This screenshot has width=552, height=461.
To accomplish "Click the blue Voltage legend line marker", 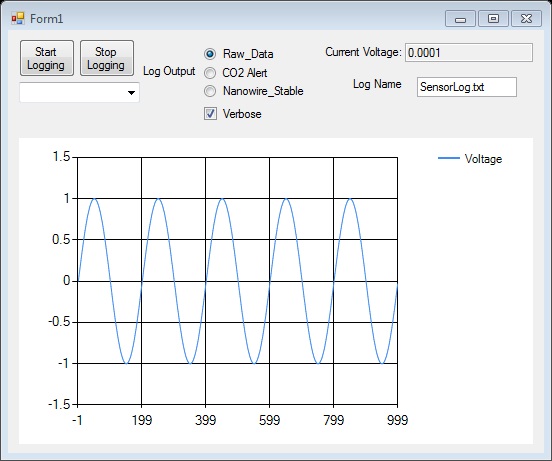I will (x=448, y=158).
